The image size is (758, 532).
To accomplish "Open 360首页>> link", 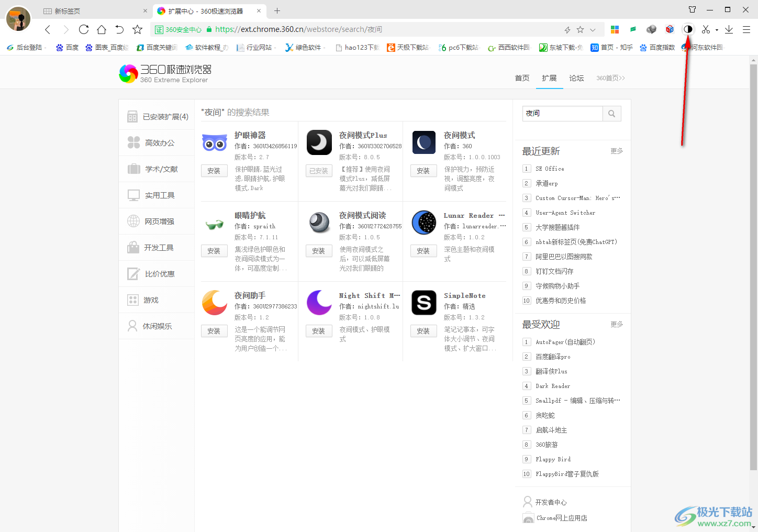I will point(610,78).
